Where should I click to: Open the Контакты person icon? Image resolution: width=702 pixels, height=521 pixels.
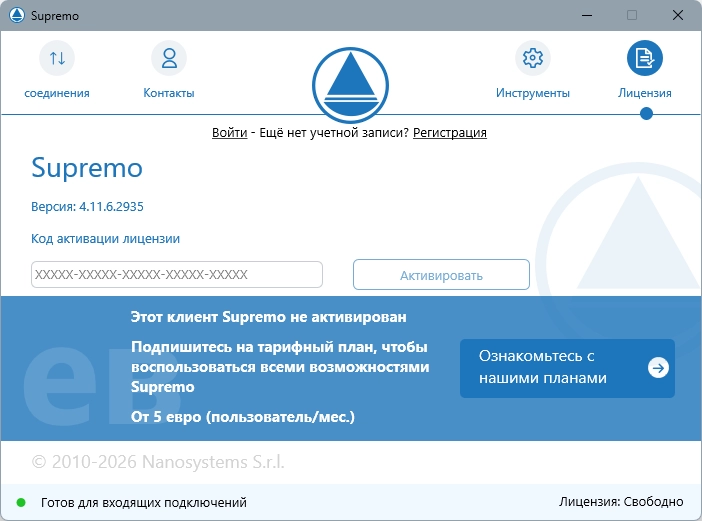[x=169, y=58]
